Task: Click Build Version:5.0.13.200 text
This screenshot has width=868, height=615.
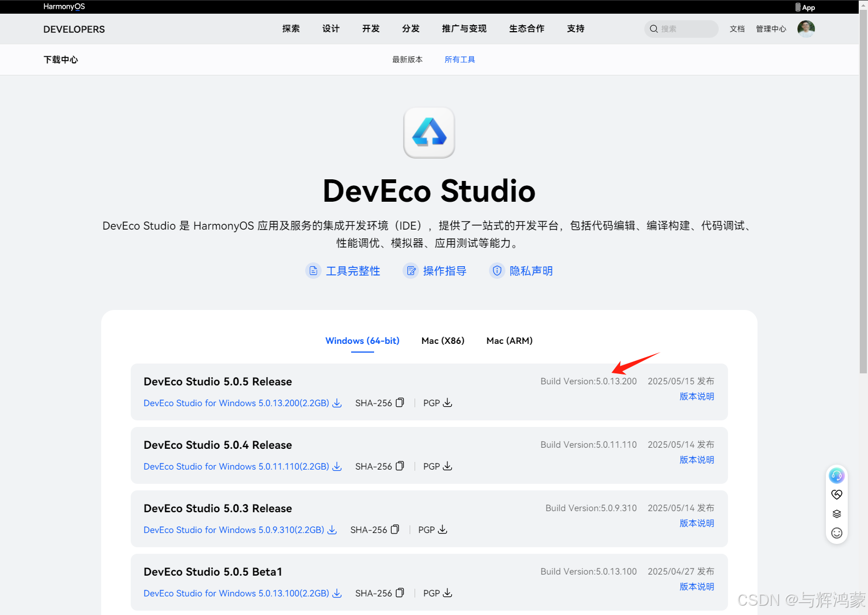Action: tap(589, 381)
